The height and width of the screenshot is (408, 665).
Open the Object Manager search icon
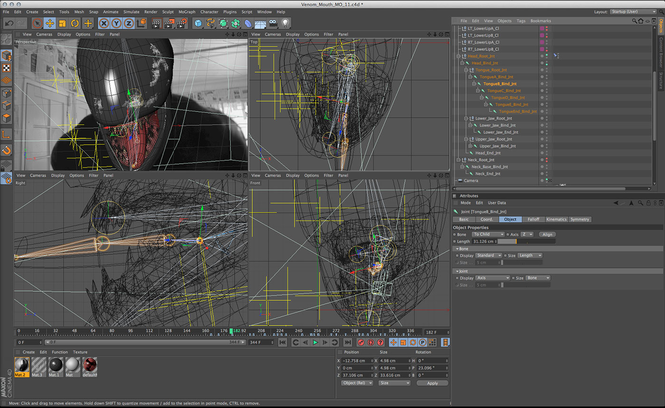coord(634,20)
